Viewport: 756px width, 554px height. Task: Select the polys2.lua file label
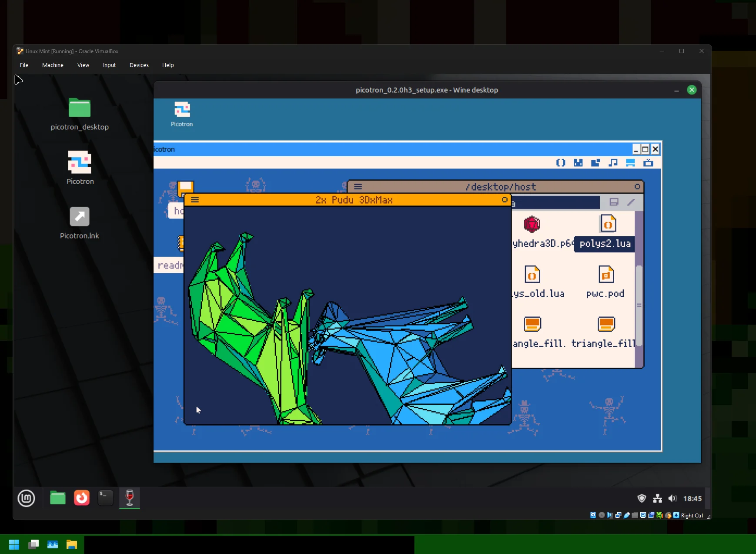605,244
